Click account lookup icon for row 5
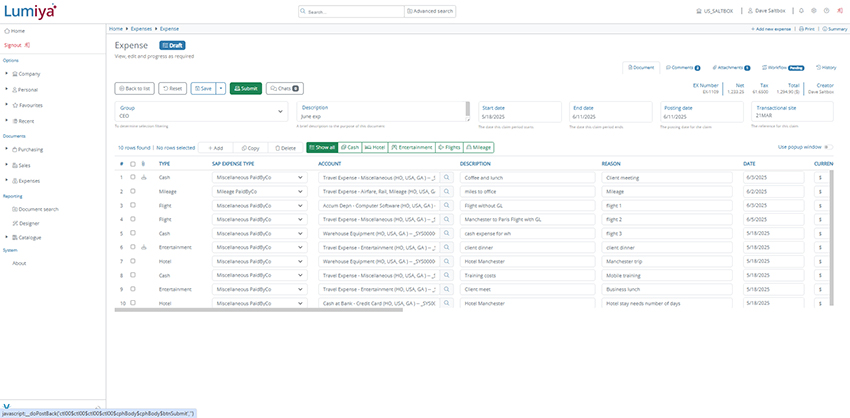This screenshot has height=418, width=850. tap(447, 233)
